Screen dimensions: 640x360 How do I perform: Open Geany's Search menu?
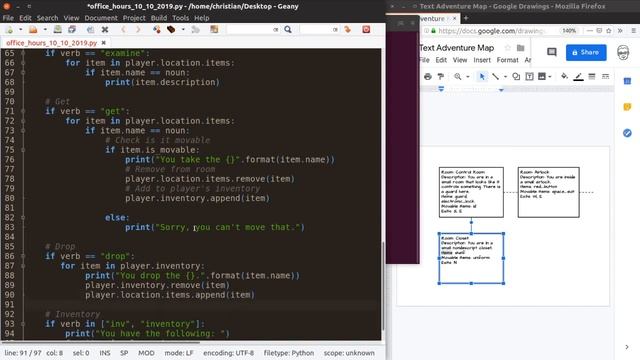tap(47, 18)
